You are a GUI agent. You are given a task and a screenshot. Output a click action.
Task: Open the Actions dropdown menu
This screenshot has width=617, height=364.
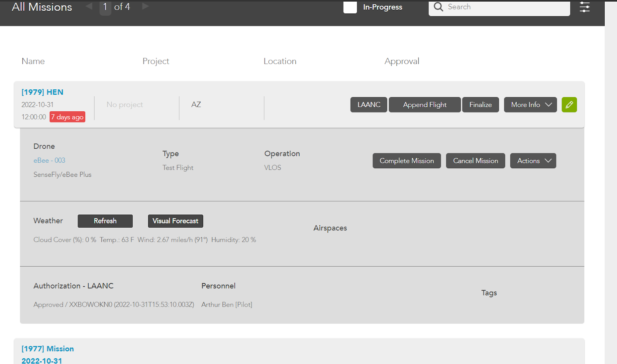pos(533,161)
